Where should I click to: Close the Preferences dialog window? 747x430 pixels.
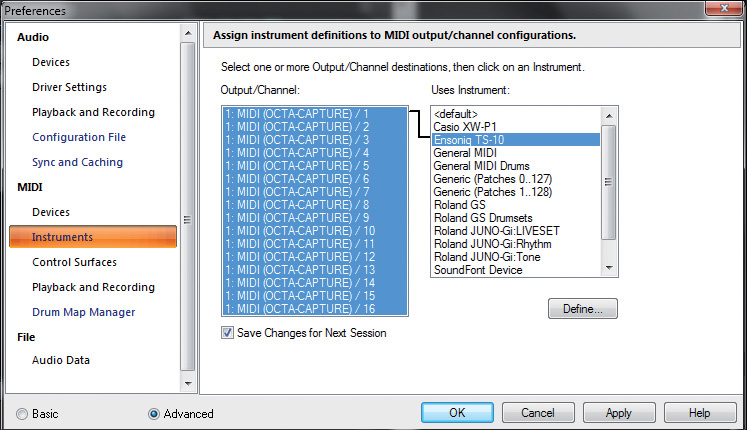pos(724,8)
